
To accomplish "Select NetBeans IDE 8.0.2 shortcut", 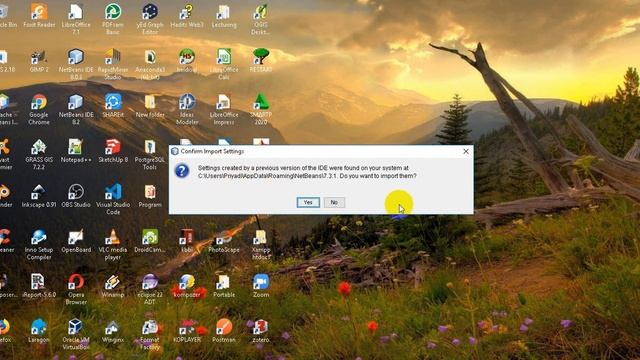I will pyautogui.click(x=76, y=64).
